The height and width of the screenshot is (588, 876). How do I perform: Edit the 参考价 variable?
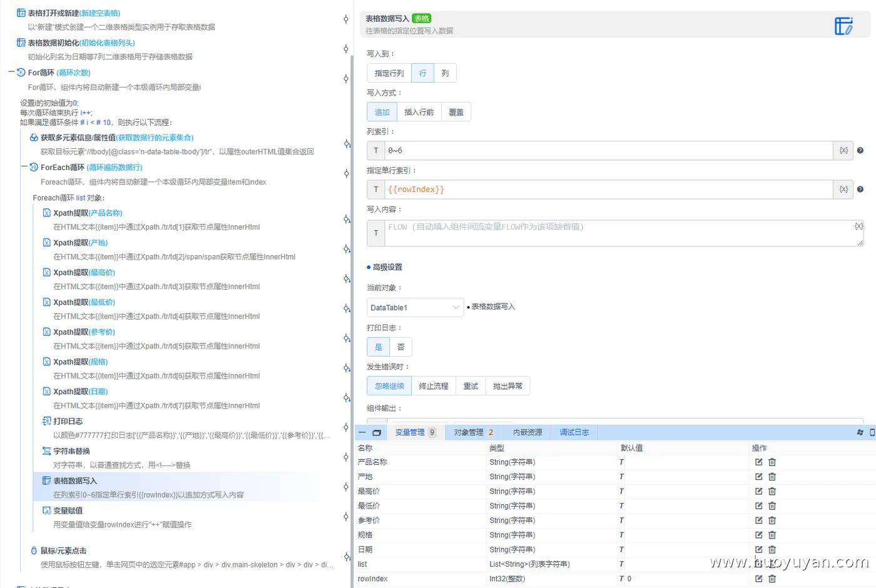[758, 520]
